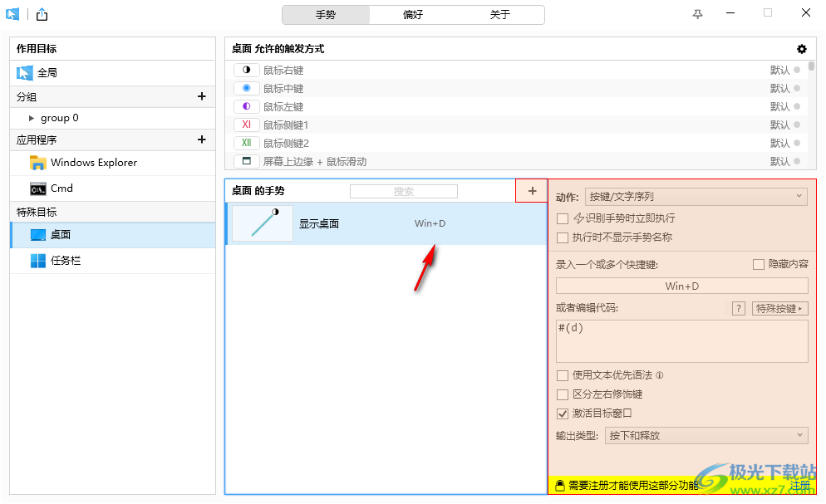The image size is (826, 504).
Task: Toggle default status dot for side button 2
Action: (797, 143)
